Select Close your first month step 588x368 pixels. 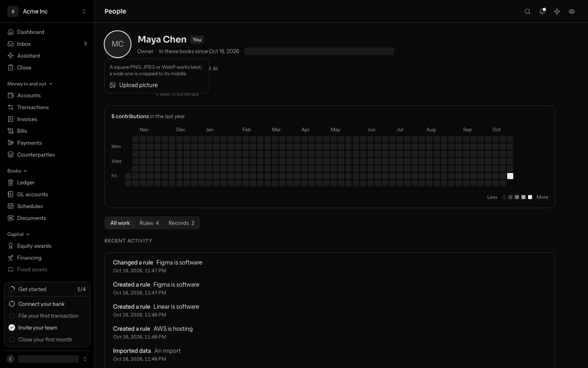pyautogui.click(x=47, y=339)
